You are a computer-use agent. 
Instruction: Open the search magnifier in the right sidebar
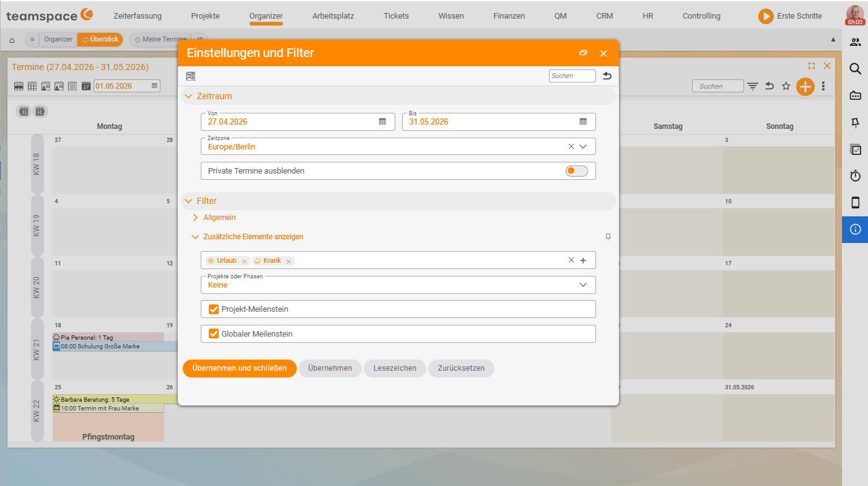click(x=855, y=69)
